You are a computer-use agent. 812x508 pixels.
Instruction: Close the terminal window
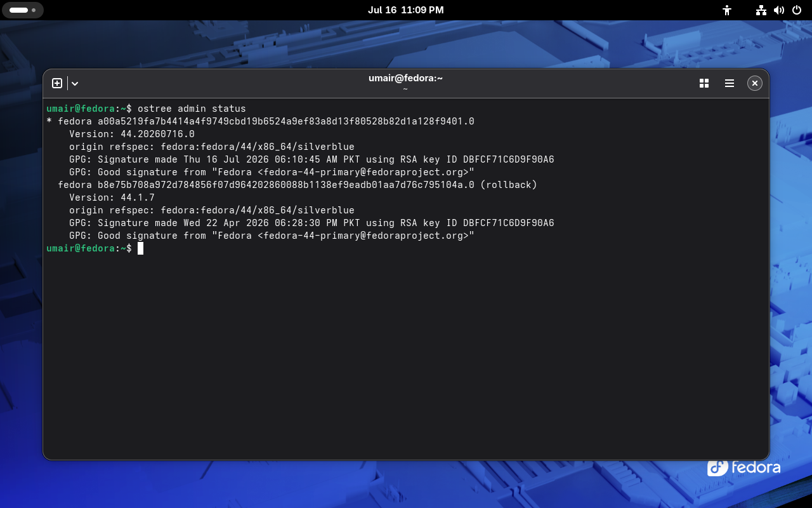754,83
